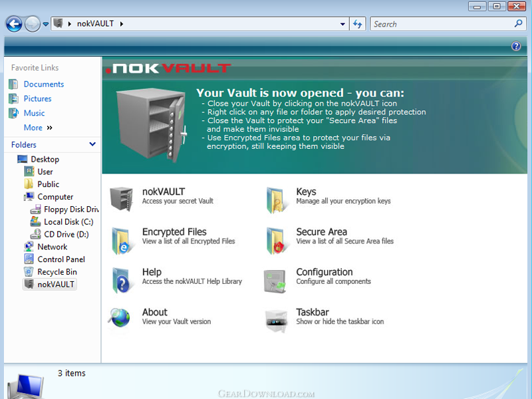Click 'View your Vault version' text
This screenshot has width=532, height=399.
(x=176, y=321)
